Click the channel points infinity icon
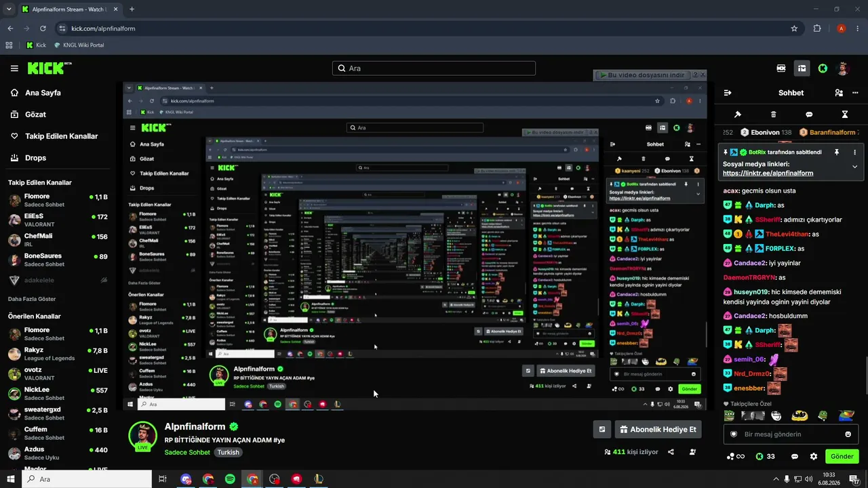Viewport: 868px width, 488px height. pyautogui.click(x=735, y=457)
